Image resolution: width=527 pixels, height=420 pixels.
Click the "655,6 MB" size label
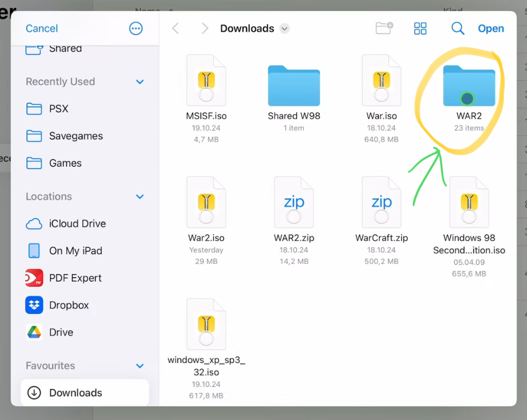469,274
